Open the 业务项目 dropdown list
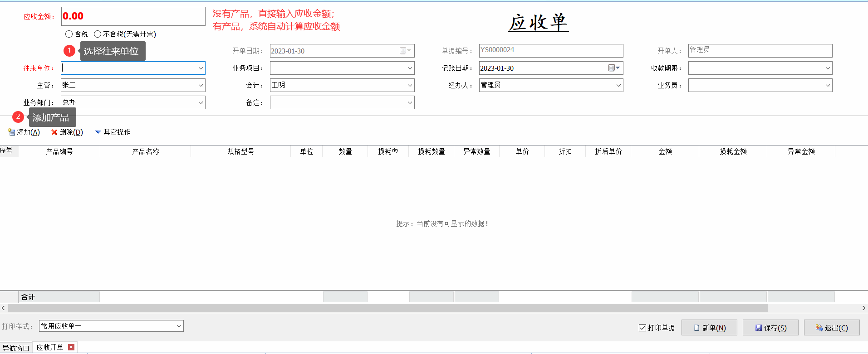Viewport: 868px width, 354px height. [x=410, y=68]
